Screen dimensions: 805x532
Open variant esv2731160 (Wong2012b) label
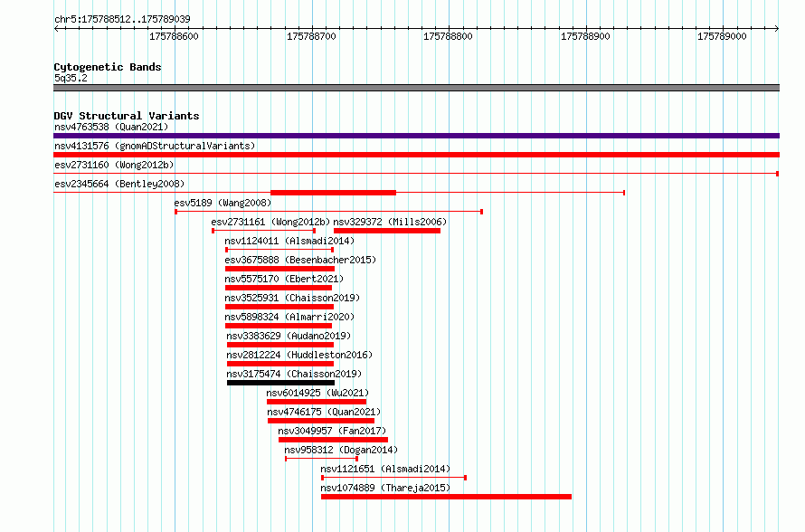tap(114, 165)
